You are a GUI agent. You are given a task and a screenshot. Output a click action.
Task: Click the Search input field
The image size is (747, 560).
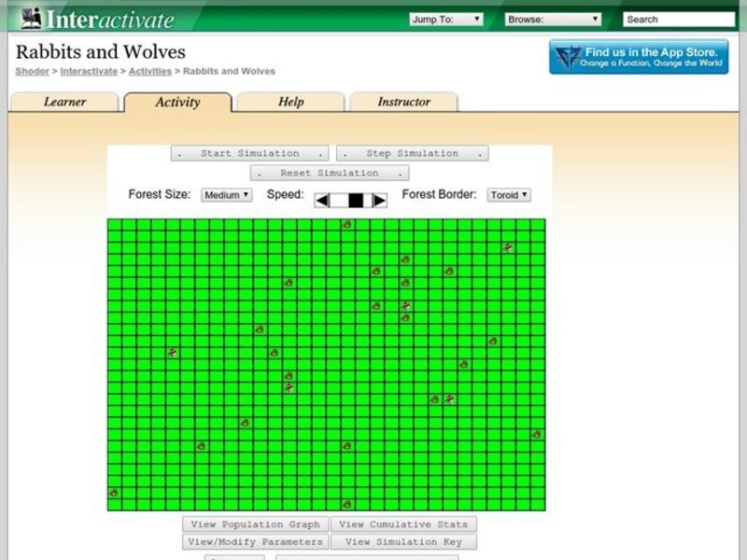tap(679, 19)
